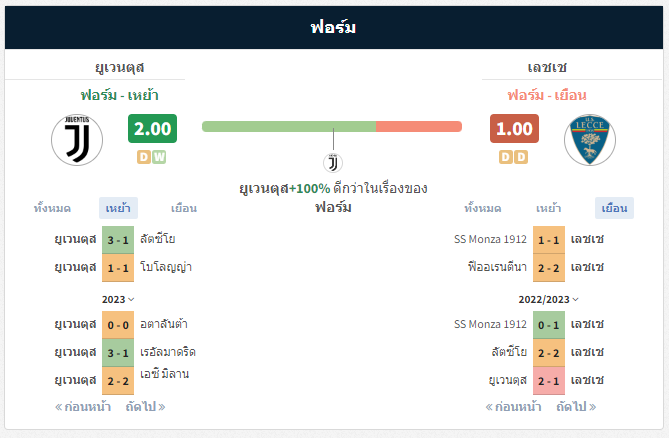Click the first D badge under Lecce's 1.00
Image resolution: width=669 pixels, height=438 pixels.
(x=506, y=157)
